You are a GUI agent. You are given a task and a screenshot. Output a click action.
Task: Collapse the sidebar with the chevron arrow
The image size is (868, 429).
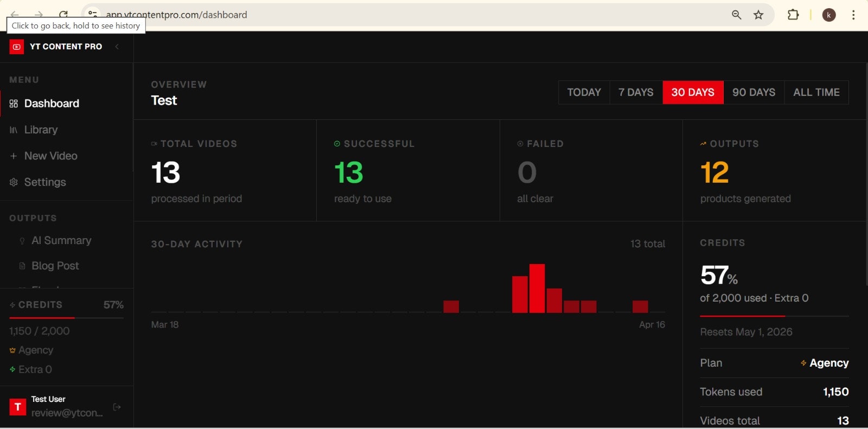(117, 47)
